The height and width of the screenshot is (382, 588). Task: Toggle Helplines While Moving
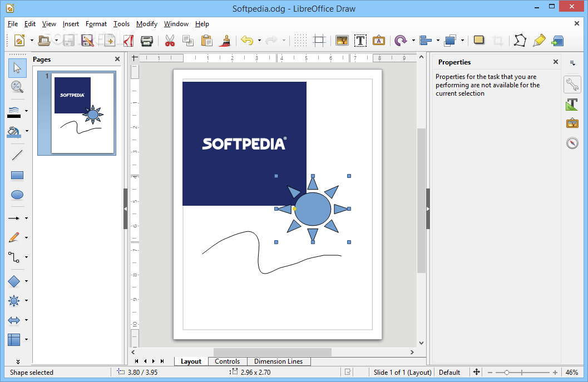click(319, 41)
